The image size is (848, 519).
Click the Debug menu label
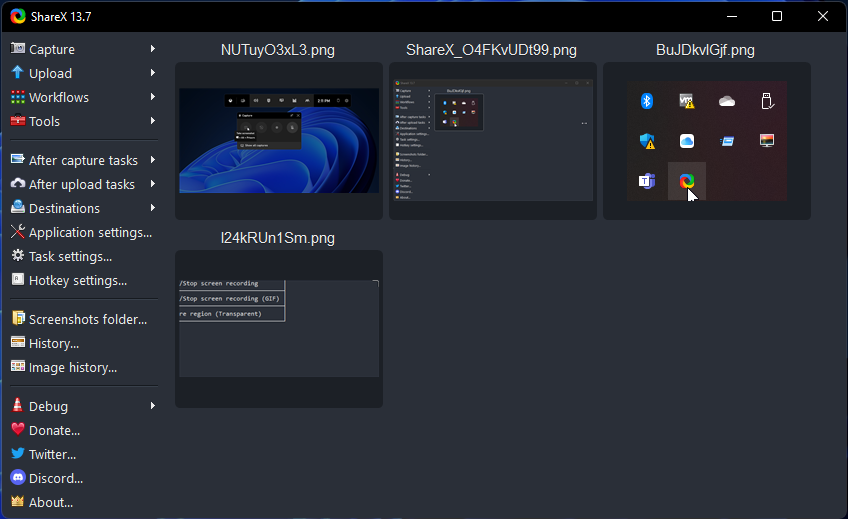[49, 407]
